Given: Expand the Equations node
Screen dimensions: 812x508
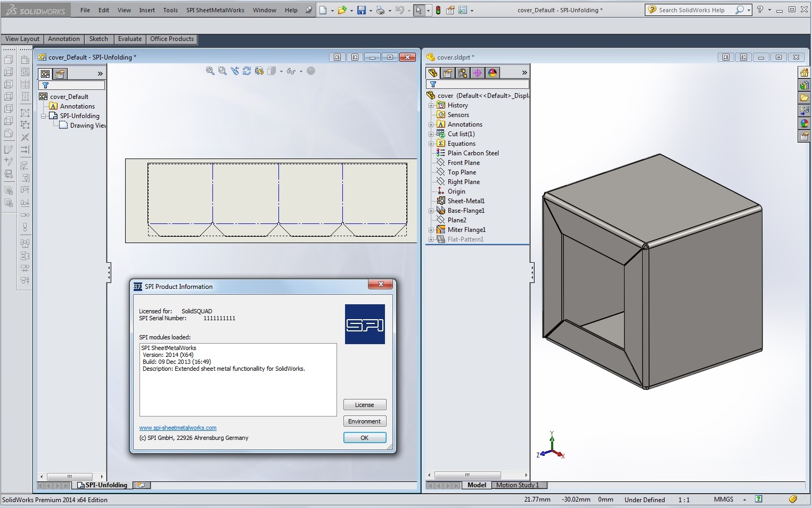Looking at the screenshot, I should click(x=431, y=144).
